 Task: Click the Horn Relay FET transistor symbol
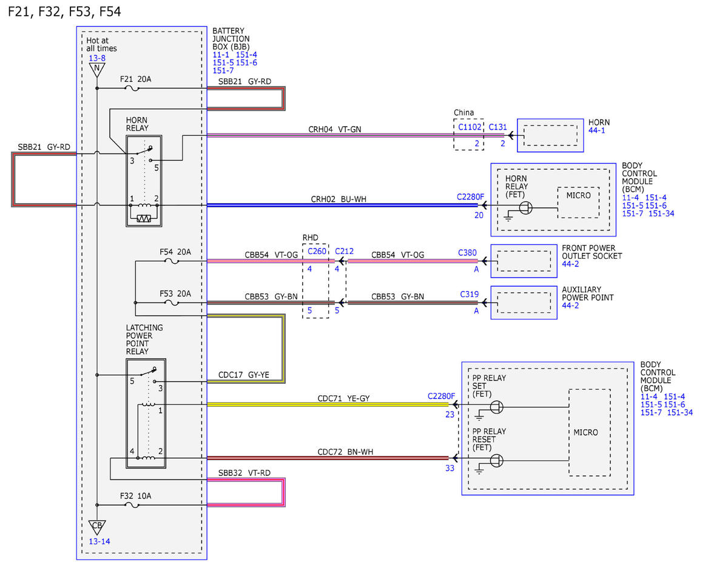pos(525,208)
